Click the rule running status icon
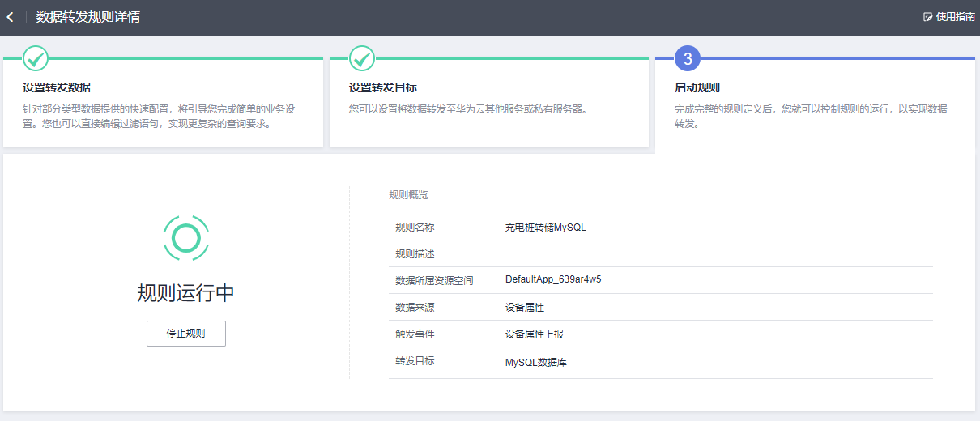 pos(186,237)
